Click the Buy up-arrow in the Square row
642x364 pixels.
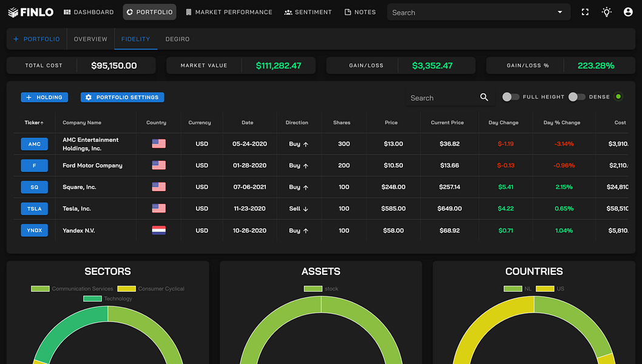tap(305, 187)
